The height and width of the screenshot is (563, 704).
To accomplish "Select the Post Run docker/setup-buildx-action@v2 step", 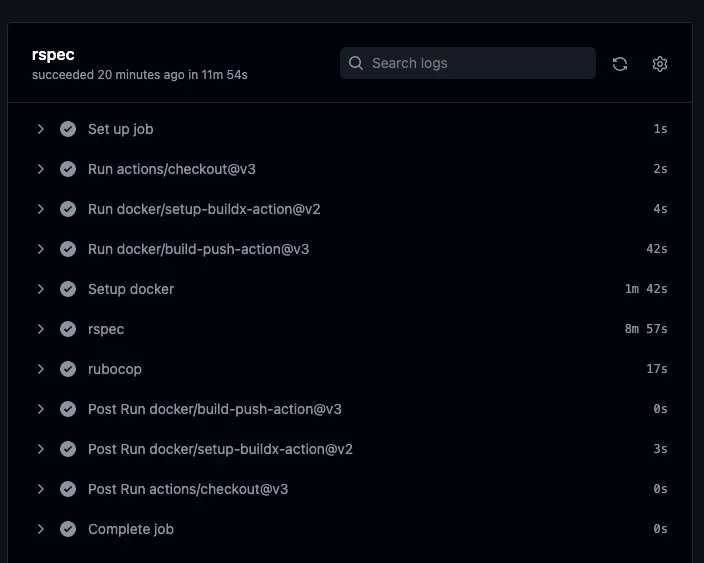I will point(220,449).
